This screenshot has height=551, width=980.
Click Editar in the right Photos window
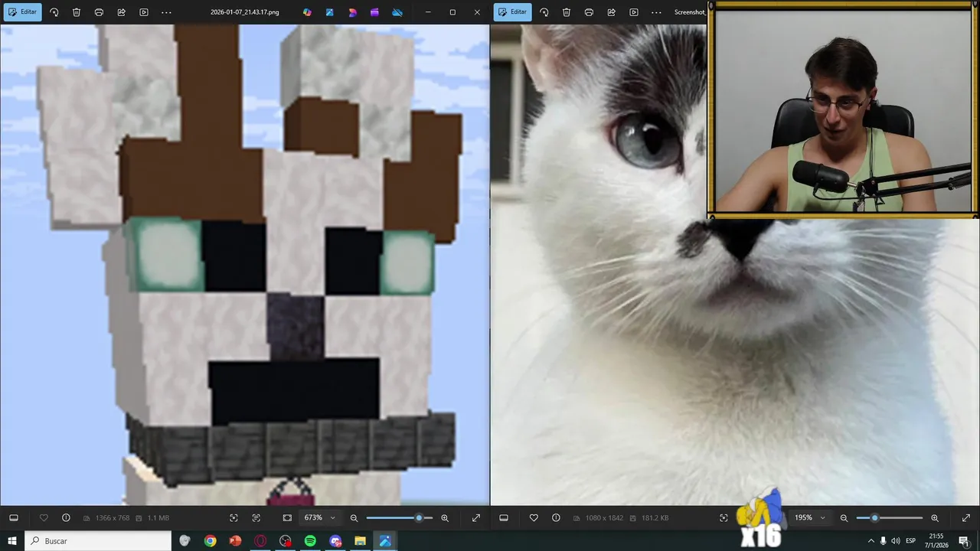512,12
